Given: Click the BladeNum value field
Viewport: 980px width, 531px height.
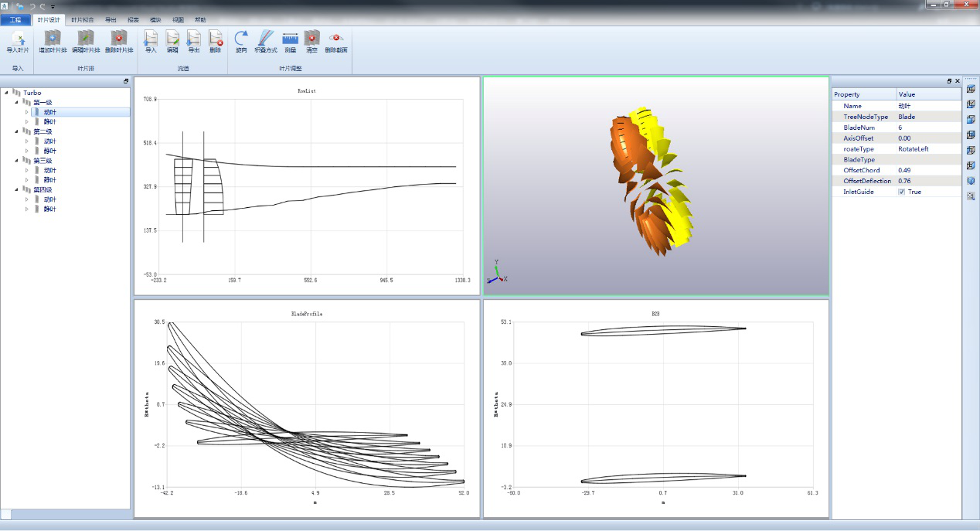Looking at the screenshot, I should pos(929,128).
